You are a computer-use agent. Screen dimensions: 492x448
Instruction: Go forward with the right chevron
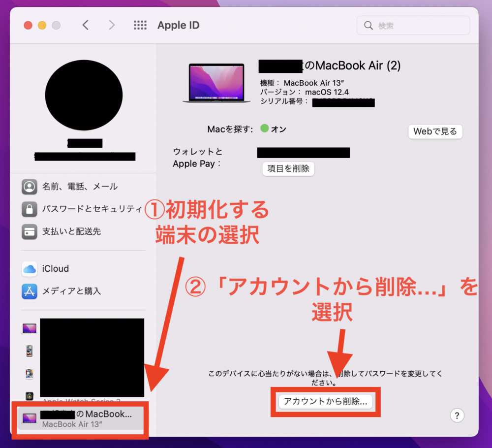[112, 25]
